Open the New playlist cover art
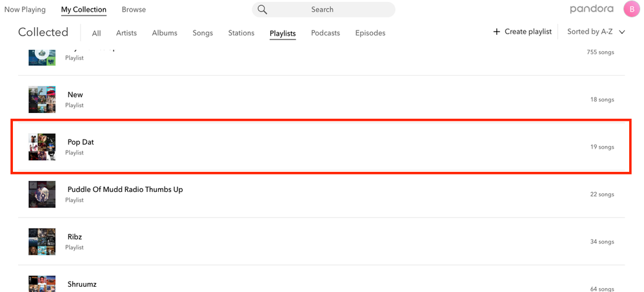The height and width of the screenshot is (292, 644). coord(42,99)
